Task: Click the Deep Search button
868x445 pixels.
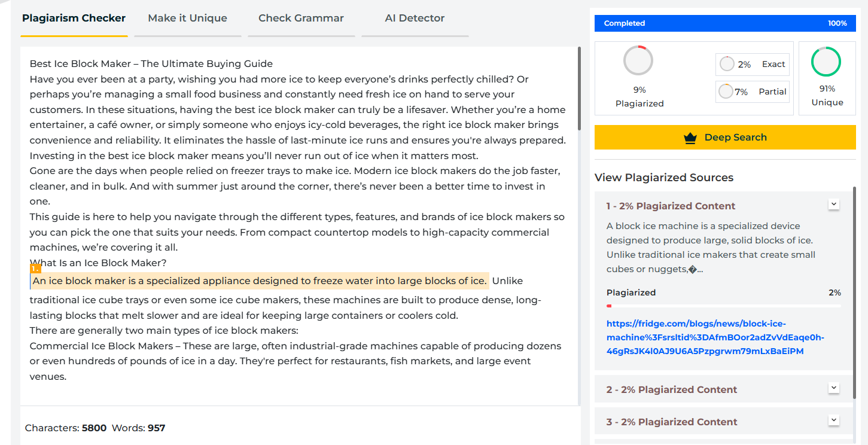Action: click(x=725, y=138)
